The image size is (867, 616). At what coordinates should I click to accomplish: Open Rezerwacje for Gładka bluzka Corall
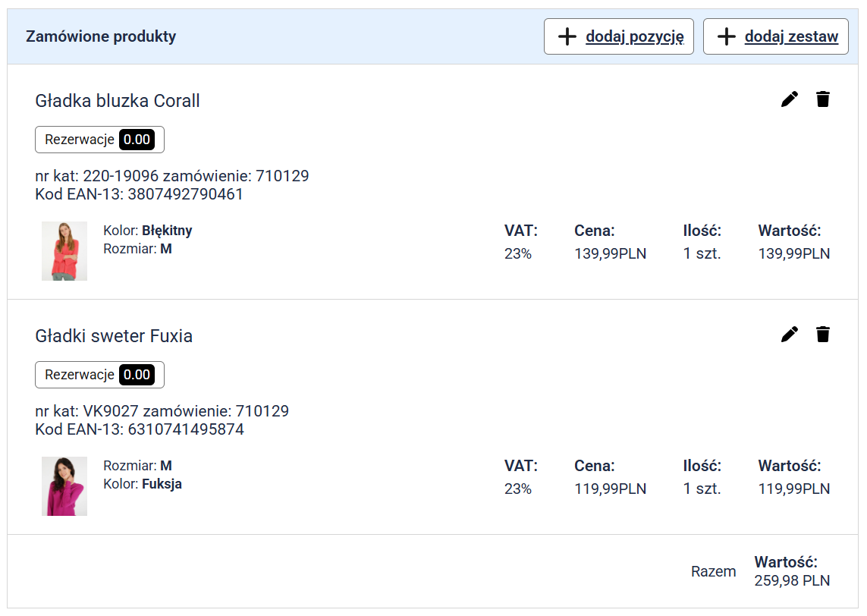[80, 140]
